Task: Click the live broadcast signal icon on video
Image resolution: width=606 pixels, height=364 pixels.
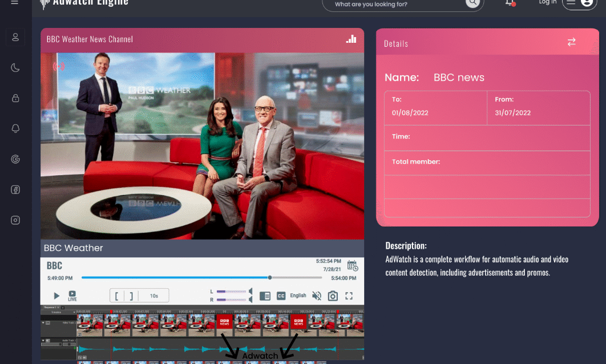Action: (x=59, y=66)
